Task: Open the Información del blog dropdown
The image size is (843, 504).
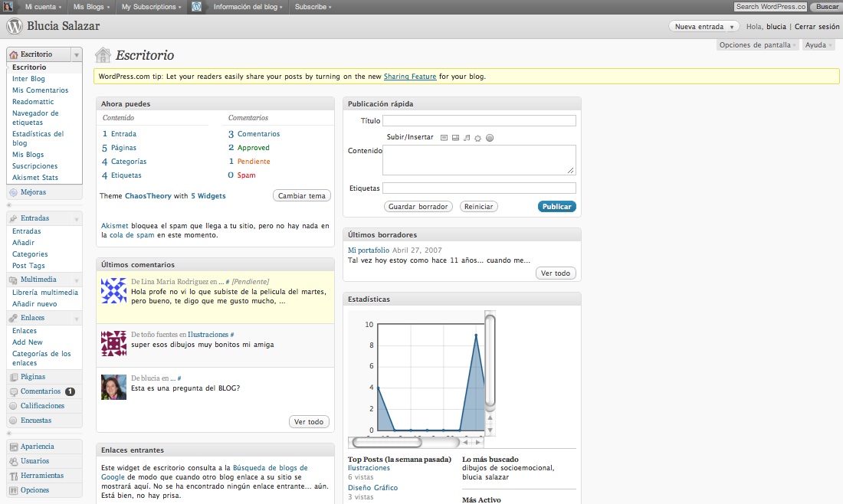Action: [248, 7]
